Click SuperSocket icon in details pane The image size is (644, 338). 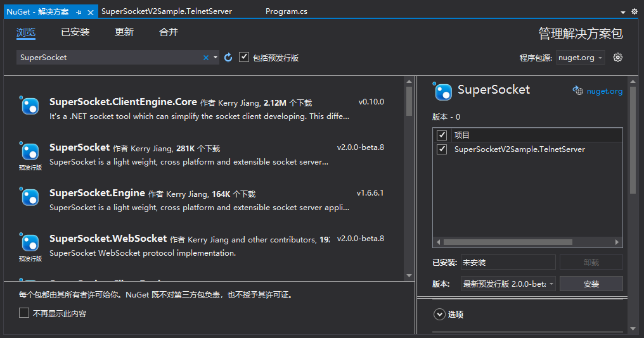click(442, 91)
